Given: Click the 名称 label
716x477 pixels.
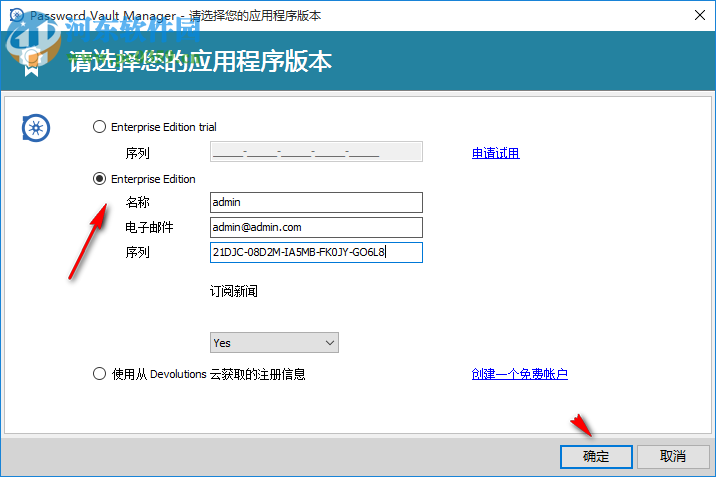Looking at the screenshot, I should point(137,202).
